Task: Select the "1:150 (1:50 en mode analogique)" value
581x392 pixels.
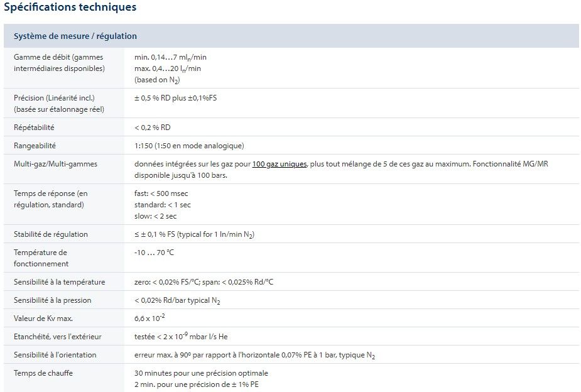Action: [189, 146]
